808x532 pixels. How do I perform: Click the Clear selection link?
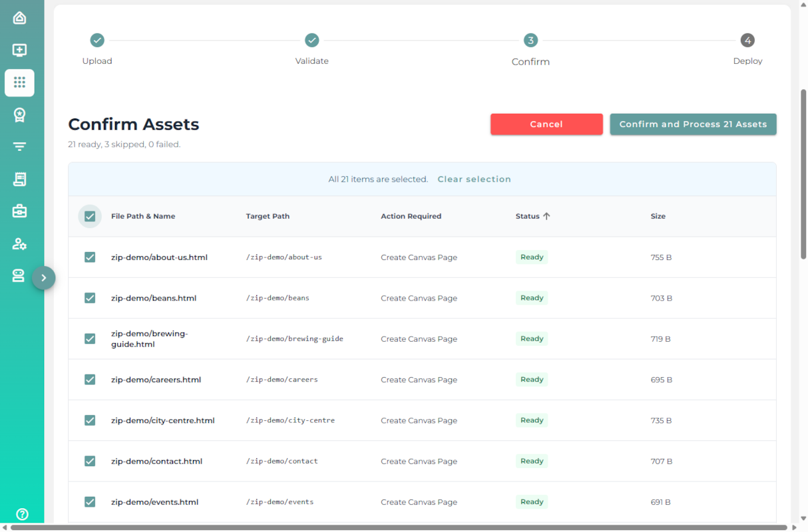point(474,180)
